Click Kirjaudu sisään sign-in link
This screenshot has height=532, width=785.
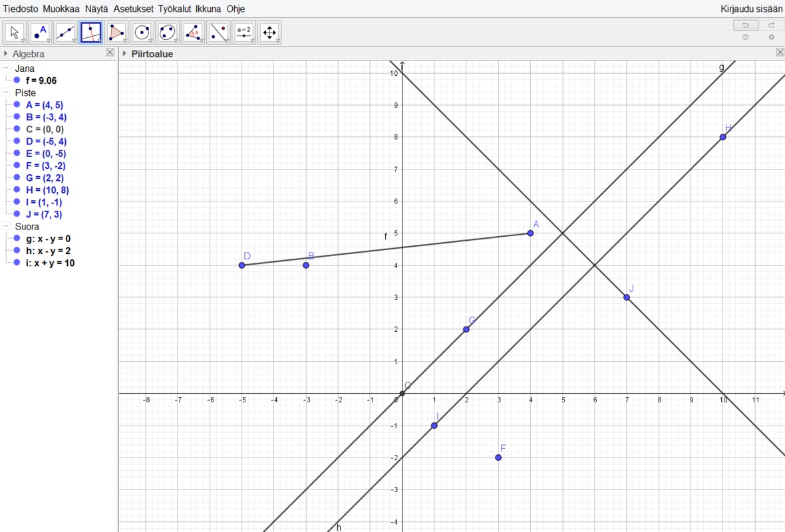tap(751, 9)
